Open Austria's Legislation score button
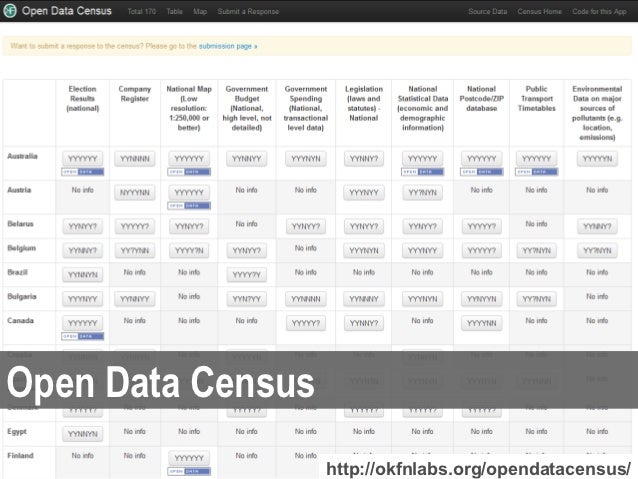Screen dimensions: 638x479 pyautogui.click(x=364, y=192)
